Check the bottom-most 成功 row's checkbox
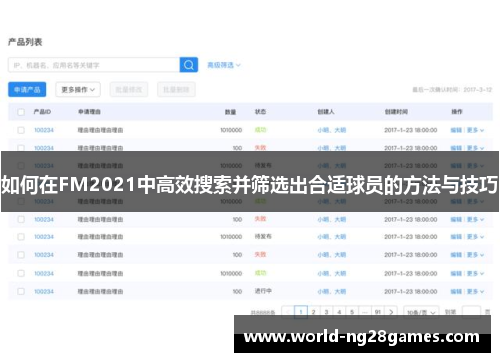Viewport: 500px width, 362px height. click(21, 273)
